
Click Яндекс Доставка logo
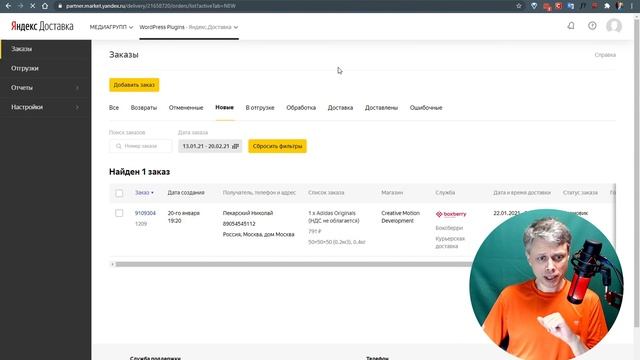click(42, 26)
